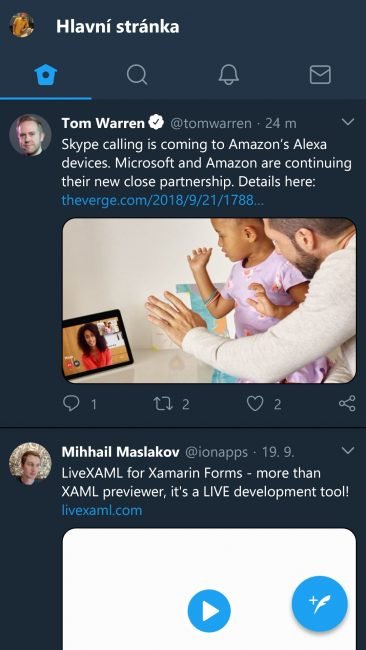Tap the profile avatar beside Hlavní stránka
Image resolution: width=366 pixels, height=650 pixels.
pos(22,25)
